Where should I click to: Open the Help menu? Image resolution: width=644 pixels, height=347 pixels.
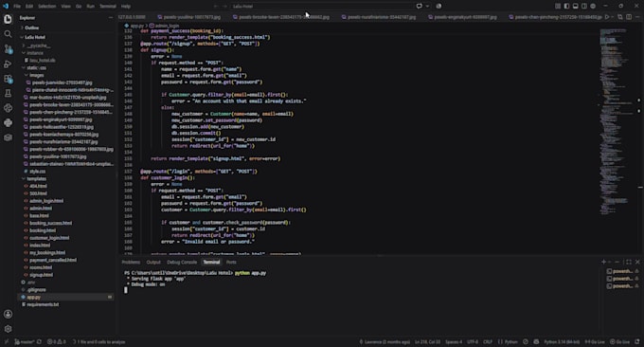coord(126,7)
